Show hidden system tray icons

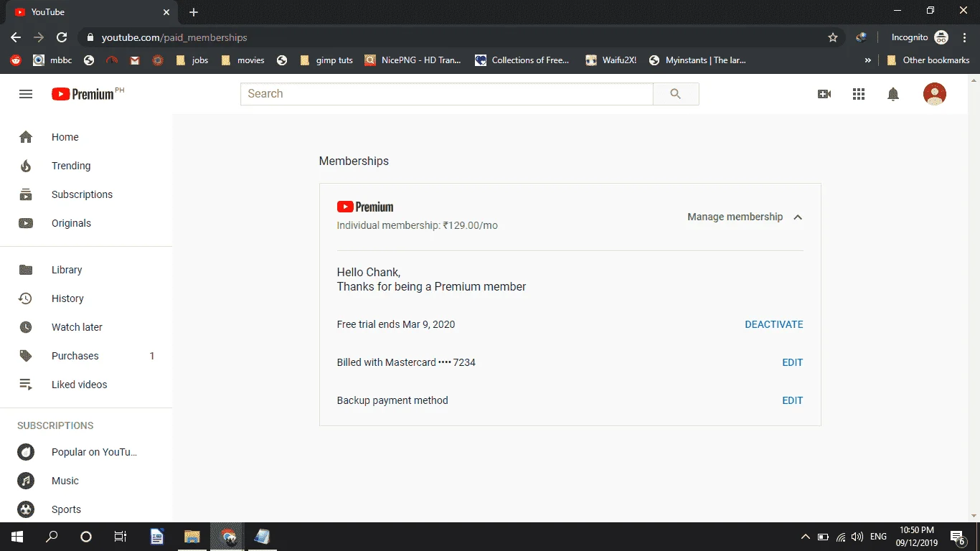(x=805, y=537)
